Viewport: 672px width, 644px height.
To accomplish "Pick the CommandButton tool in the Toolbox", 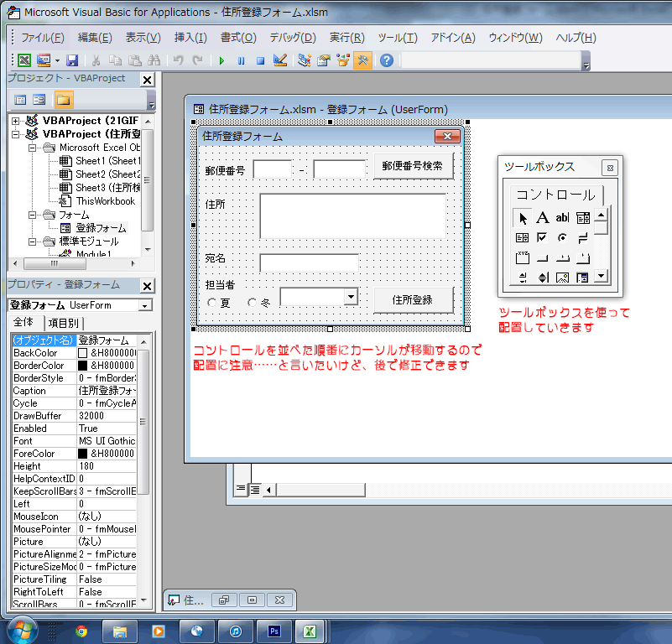I will coord(543,258).
